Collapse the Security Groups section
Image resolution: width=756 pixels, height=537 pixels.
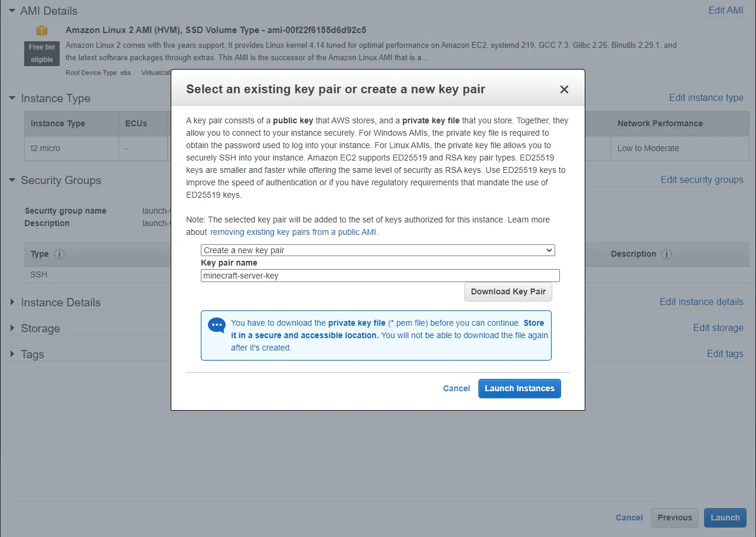click(x=12, y=180)
